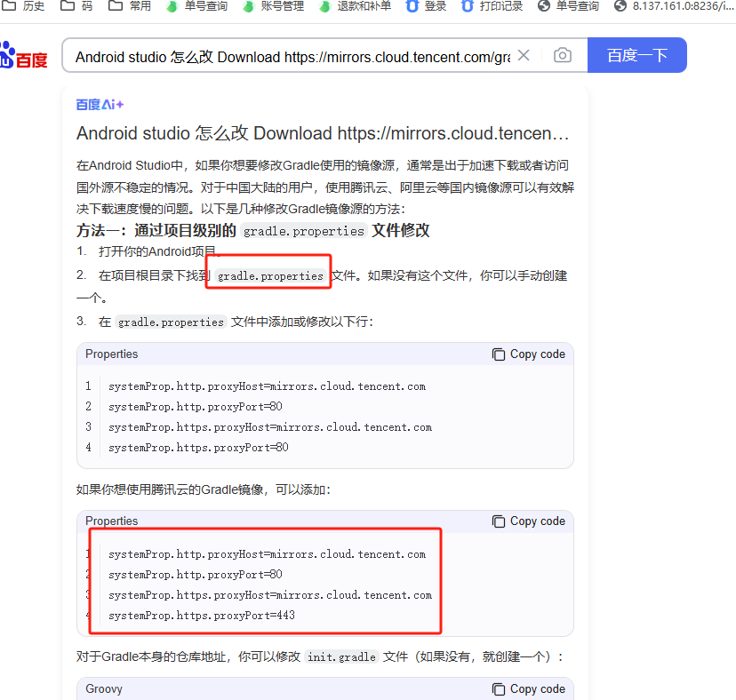
Task: Open the 码 bookmarks folder
Action: pos(77,6)
